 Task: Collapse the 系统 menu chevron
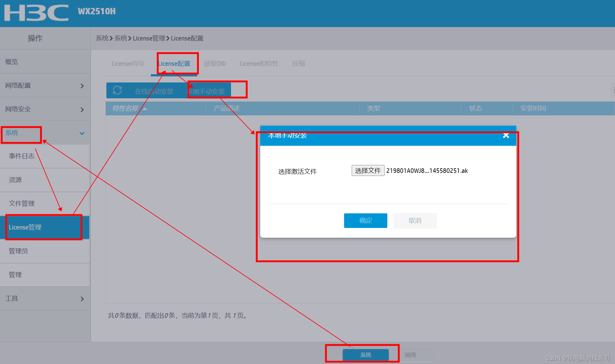[82, 133]
